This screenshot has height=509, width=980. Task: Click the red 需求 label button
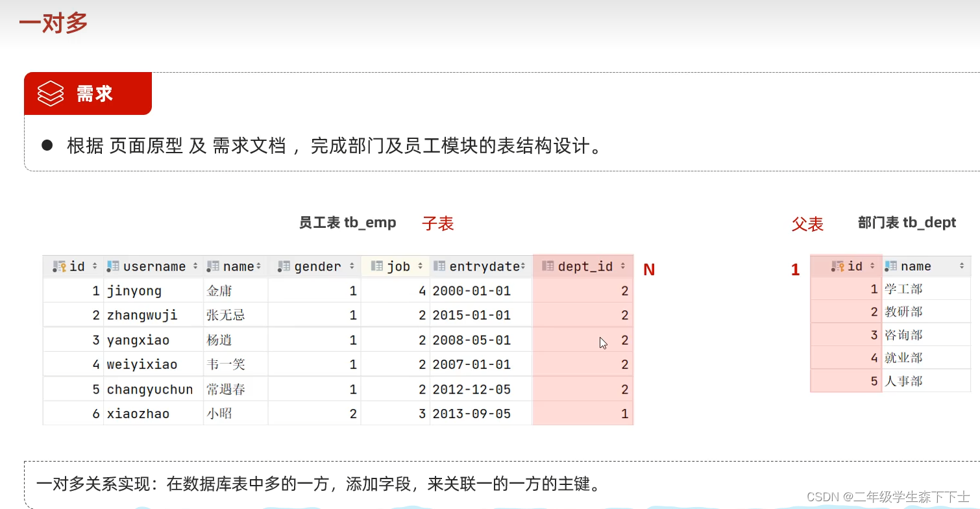96,93
